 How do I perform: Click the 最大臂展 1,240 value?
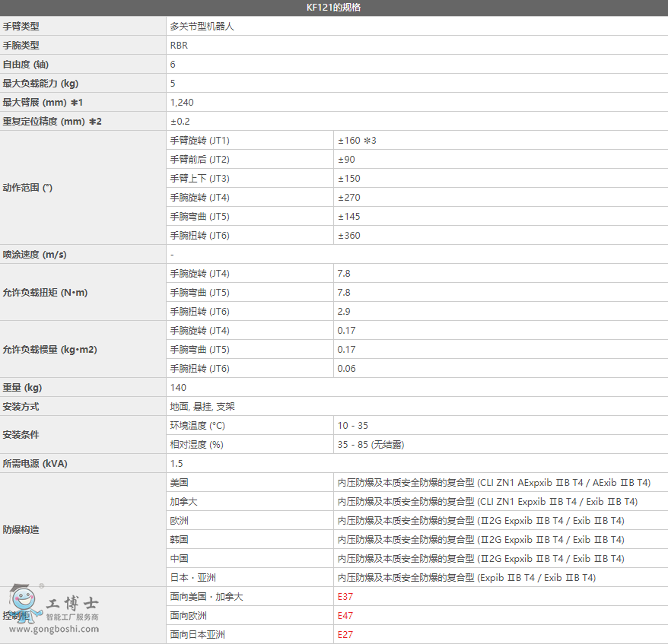[182, 103]
